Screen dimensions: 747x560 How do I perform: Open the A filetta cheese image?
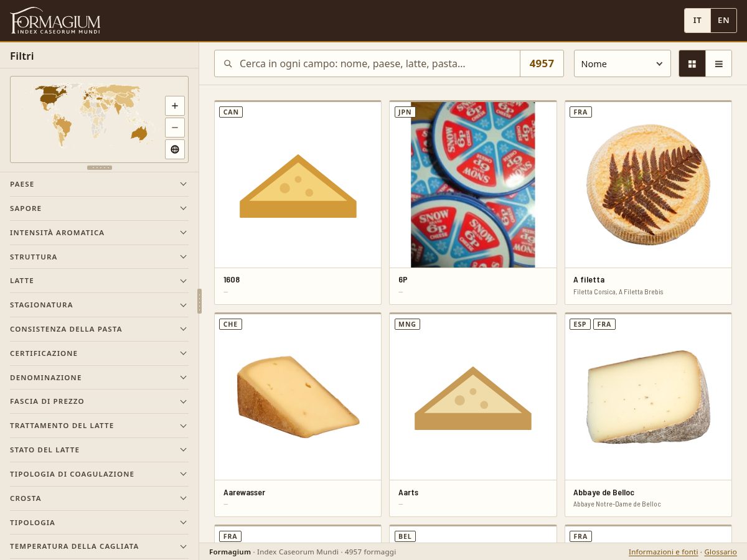(x=648, y=185)
